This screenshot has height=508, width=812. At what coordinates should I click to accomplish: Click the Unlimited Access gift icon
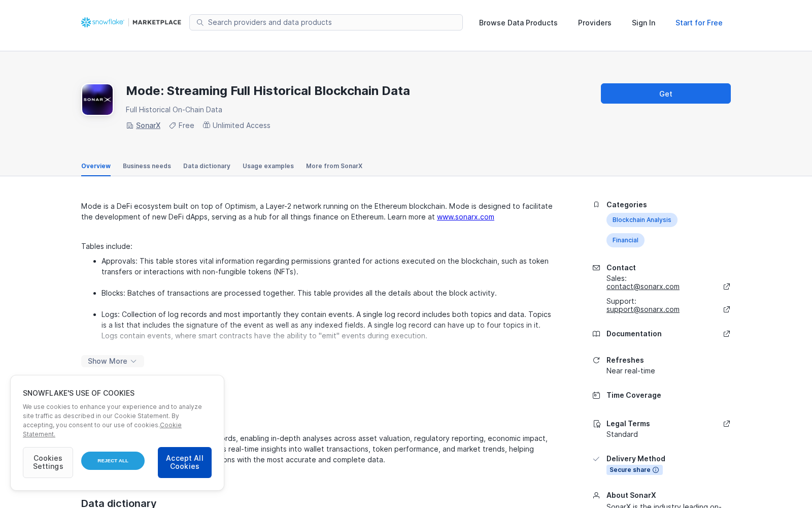point(207,125)
